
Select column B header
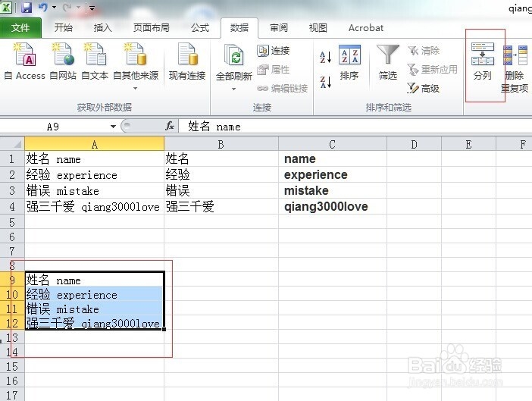coord(221,145)
